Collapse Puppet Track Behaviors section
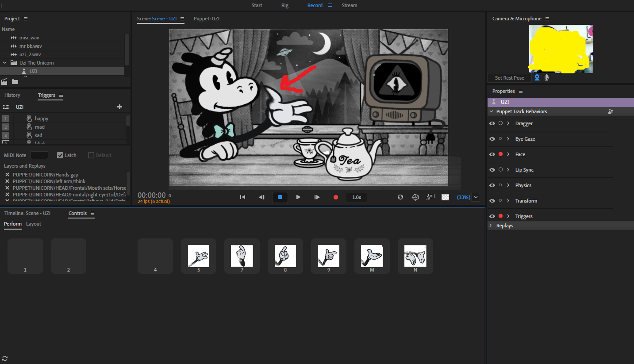634x364 pixels. coord(491,111)
